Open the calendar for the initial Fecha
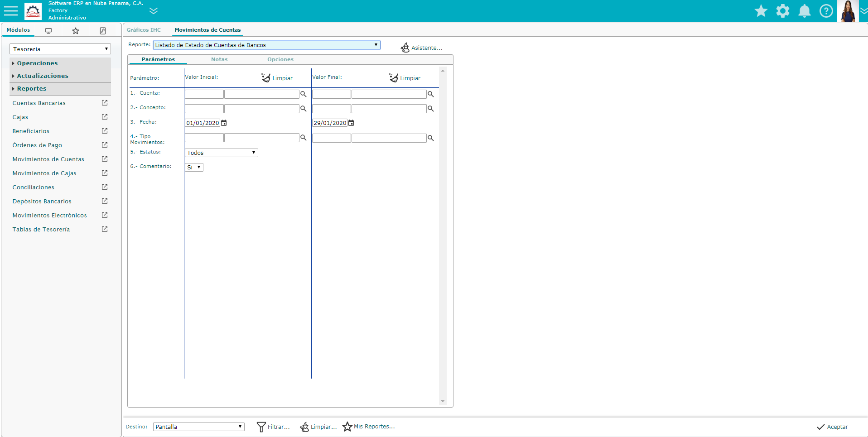The height and width of the screenshot is (437, 868). (224, 123)
